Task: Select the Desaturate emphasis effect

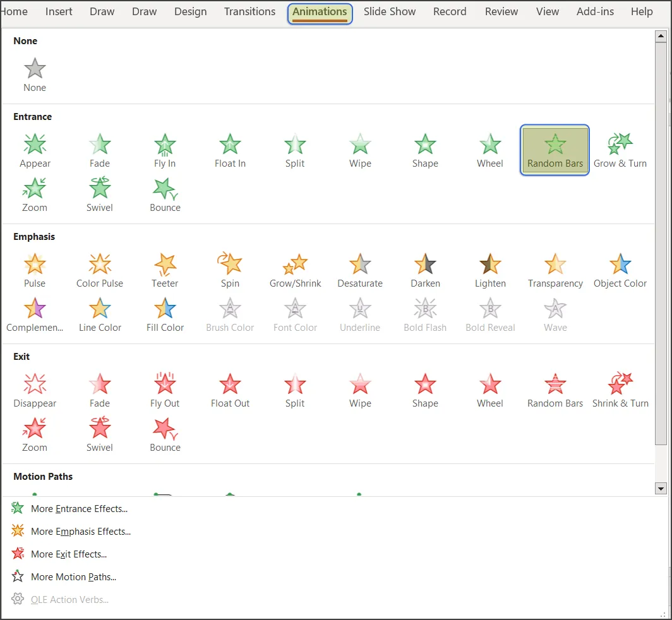Action: pos(360,270)
